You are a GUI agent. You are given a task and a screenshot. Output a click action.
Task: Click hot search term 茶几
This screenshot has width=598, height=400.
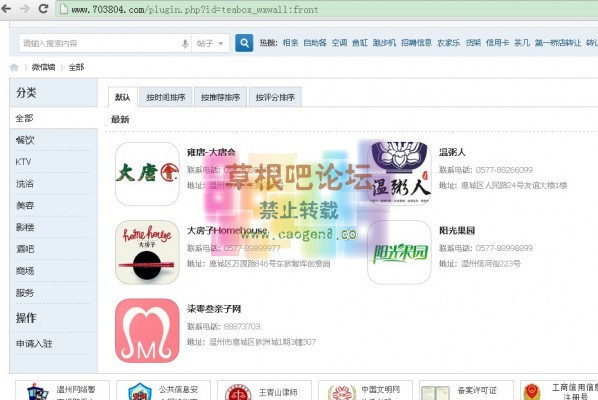click(x=522, y=43)
